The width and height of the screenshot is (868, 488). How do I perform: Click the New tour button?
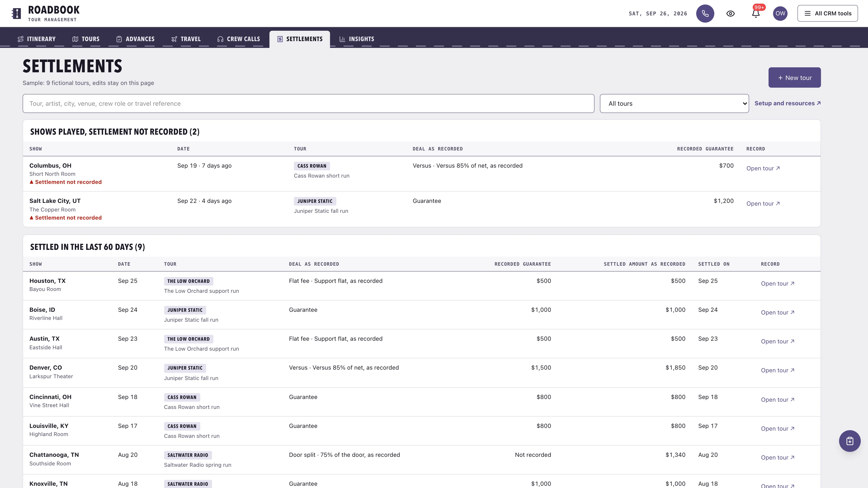pos(795,77)
